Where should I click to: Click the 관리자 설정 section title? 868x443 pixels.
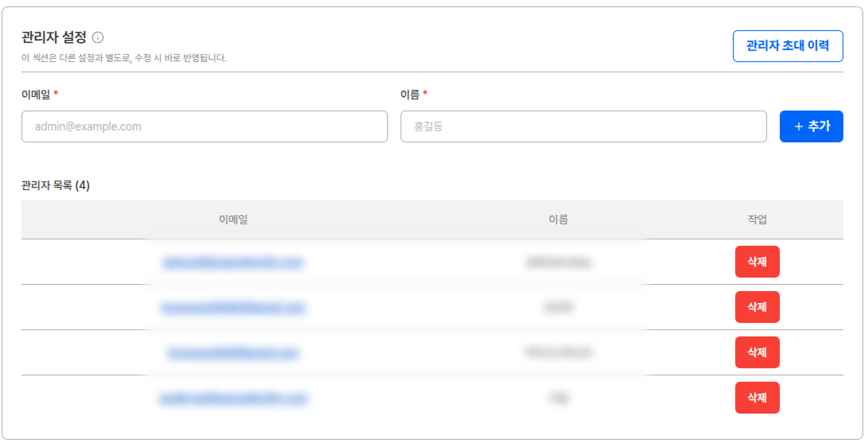pos(54,37)
